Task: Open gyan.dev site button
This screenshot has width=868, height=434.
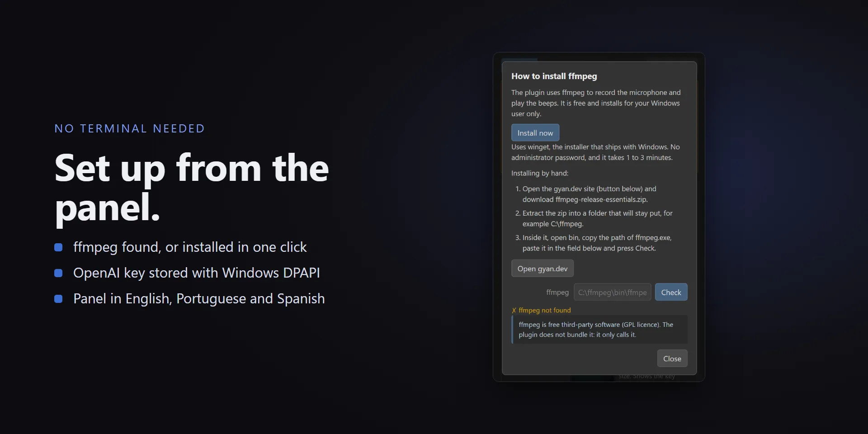Action: coord(542,269)
